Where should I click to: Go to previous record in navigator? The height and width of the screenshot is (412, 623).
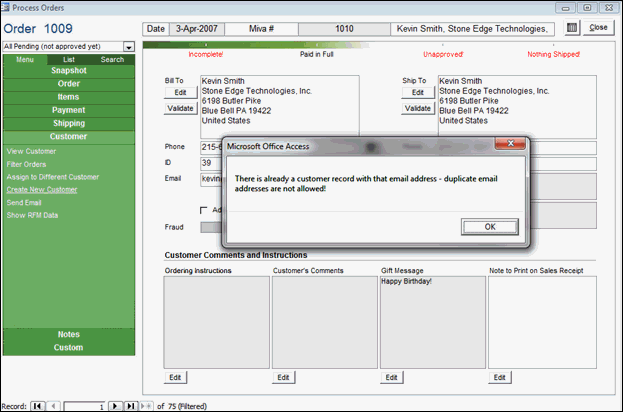click(x=52, y=405)
